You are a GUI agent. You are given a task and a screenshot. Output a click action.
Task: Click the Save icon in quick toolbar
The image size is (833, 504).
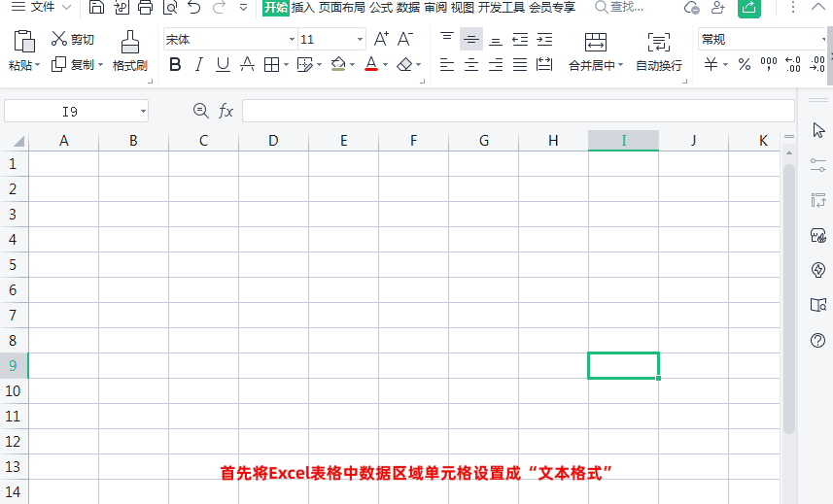(96, 7)
